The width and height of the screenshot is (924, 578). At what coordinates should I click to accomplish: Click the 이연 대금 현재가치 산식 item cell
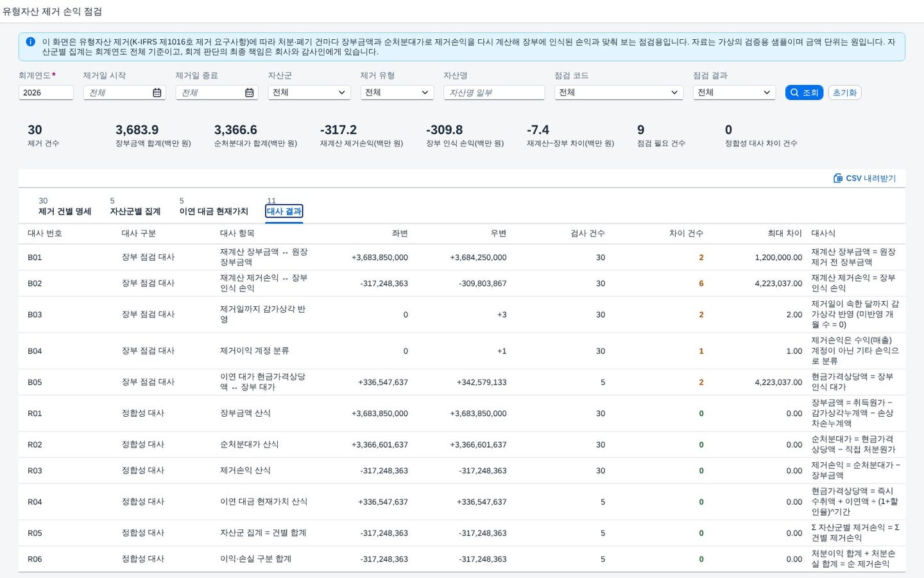pyautogui.click(x=264, y=502)
